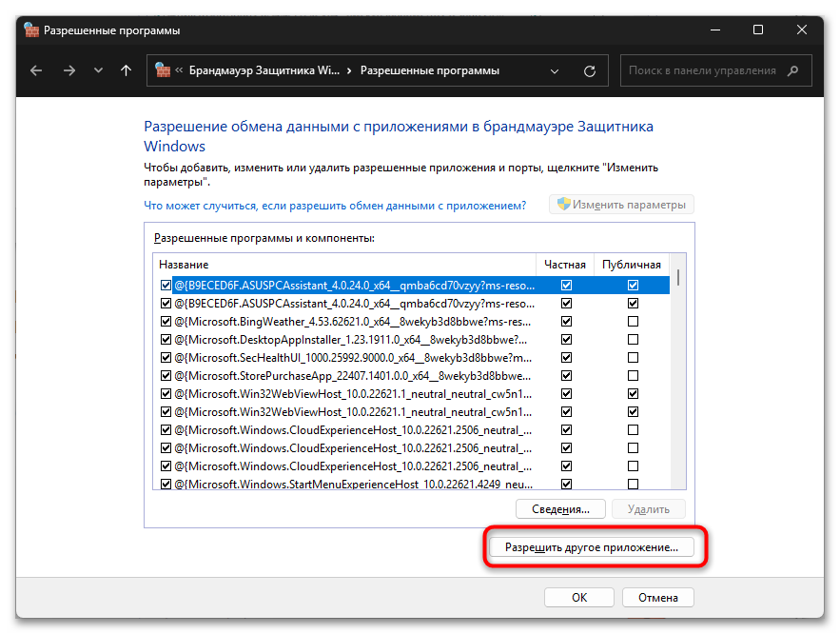840x634 pixels.
Task: Select Microsoft.DesktopAppInstaller list entry
Action: [x=351, y=339]
